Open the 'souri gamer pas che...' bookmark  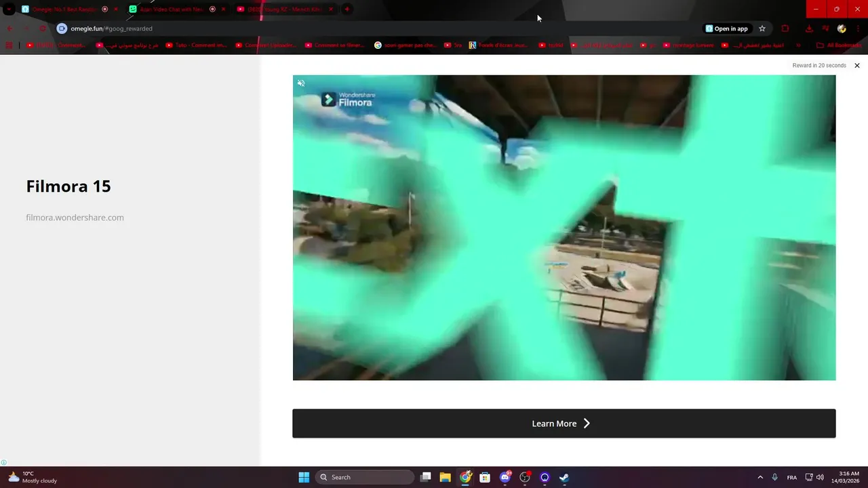[x=405, y=45]
